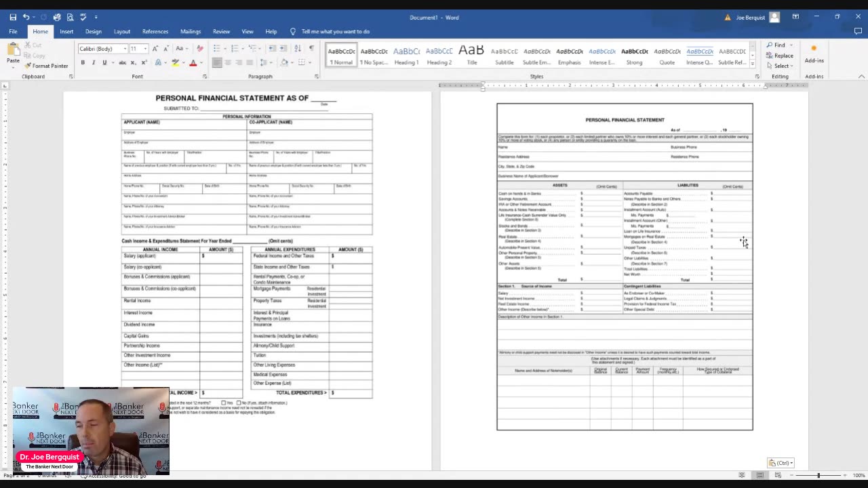Save the document with the floppy icon

(13, 17)
